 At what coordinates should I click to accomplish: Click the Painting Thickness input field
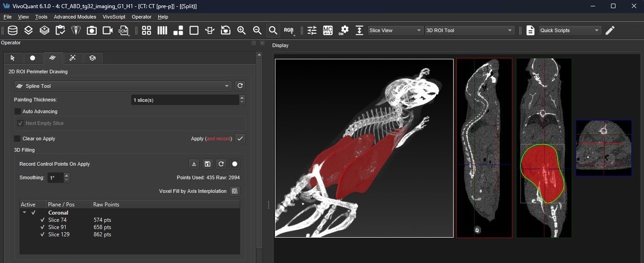tap(181, 100)
